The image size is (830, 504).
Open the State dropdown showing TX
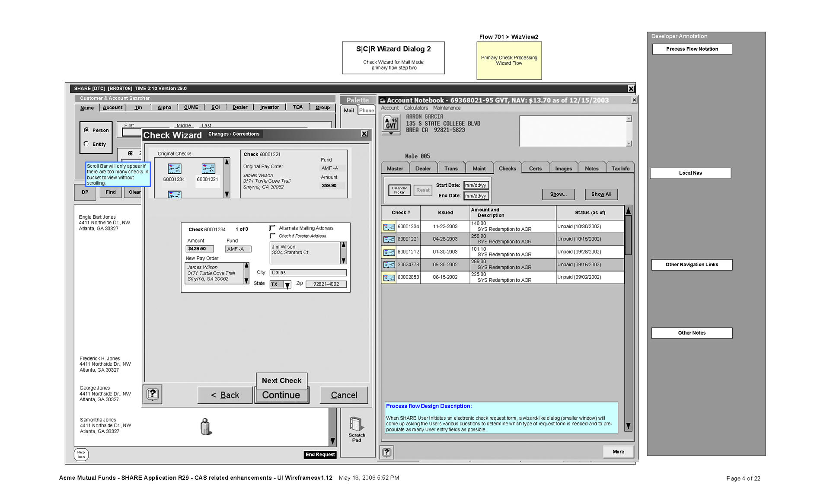point(287,284)
